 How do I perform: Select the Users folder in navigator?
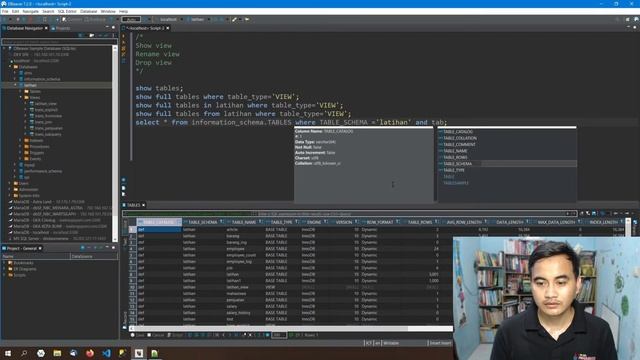[24, 183]
